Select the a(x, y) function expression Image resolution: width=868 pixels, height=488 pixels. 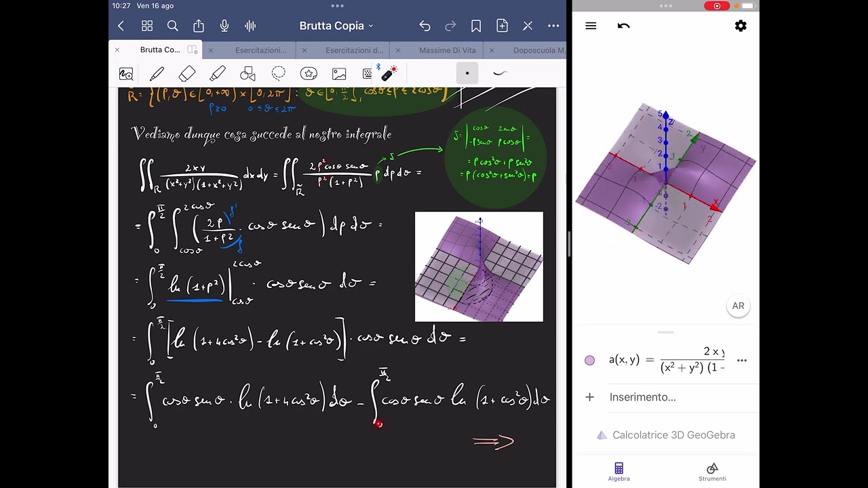667,360
